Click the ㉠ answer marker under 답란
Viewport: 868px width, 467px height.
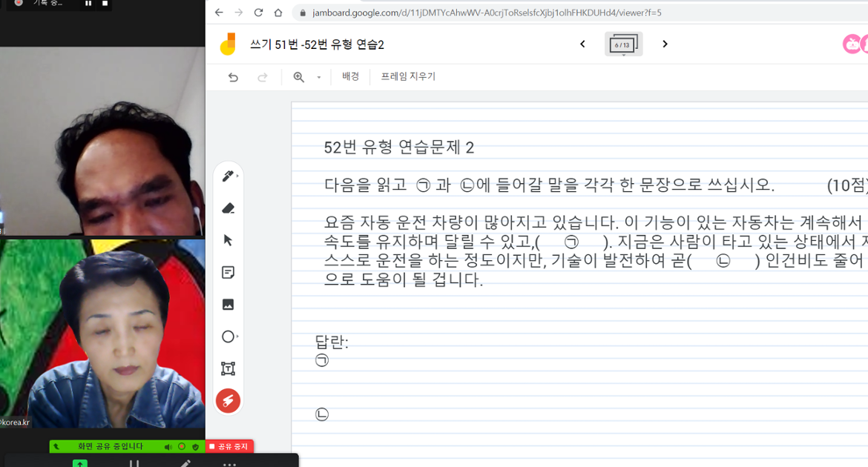[x=322, y=360]
